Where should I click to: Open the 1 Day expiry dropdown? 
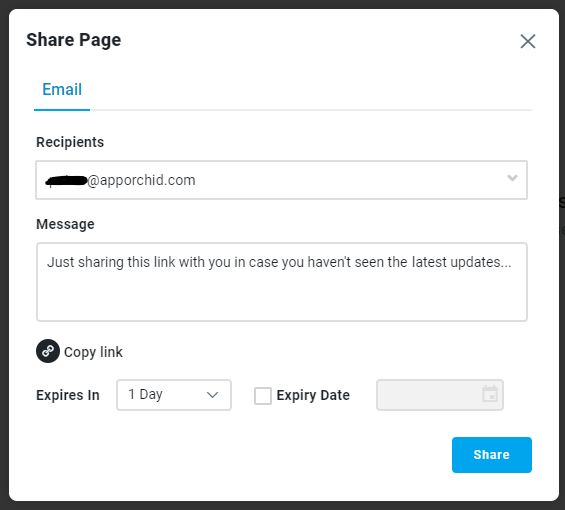click(x=174, y=395)
